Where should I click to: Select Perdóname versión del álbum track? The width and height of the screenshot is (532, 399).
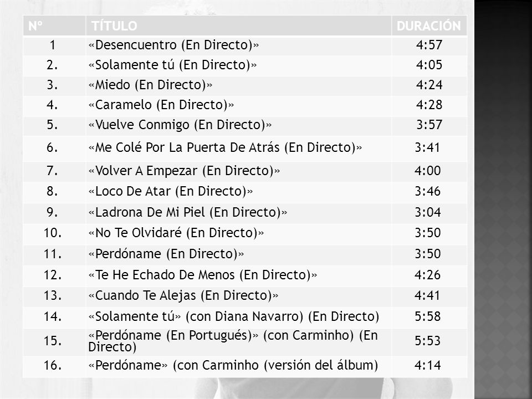[x=233, y=365]
